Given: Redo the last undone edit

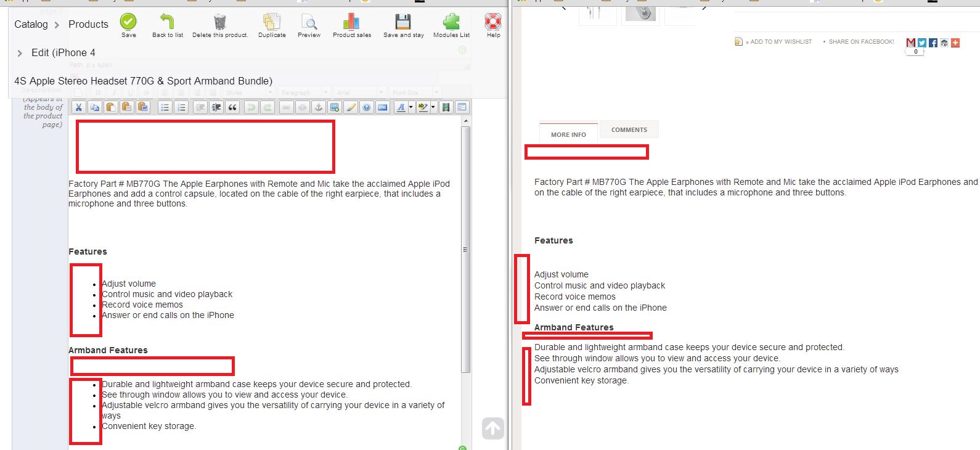Looking at the screenshot, I should coord(267,107).
